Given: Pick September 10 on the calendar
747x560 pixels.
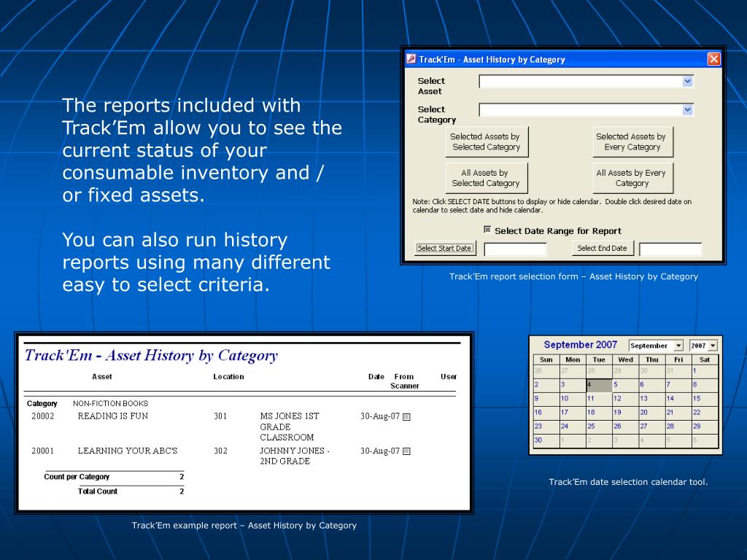Looking at the screenshot, I should click(x=572, y=399).
